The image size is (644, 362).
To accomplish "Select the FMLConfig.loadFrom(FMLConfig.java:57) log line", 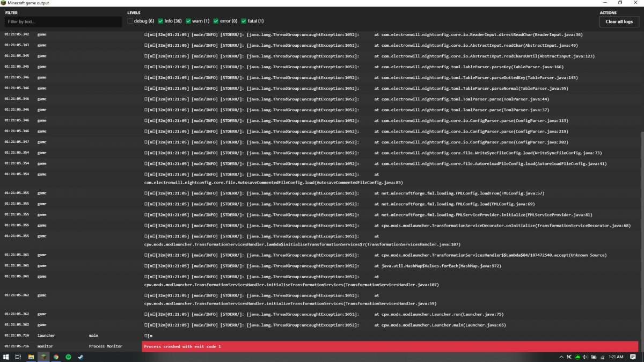I will point(319,193).
